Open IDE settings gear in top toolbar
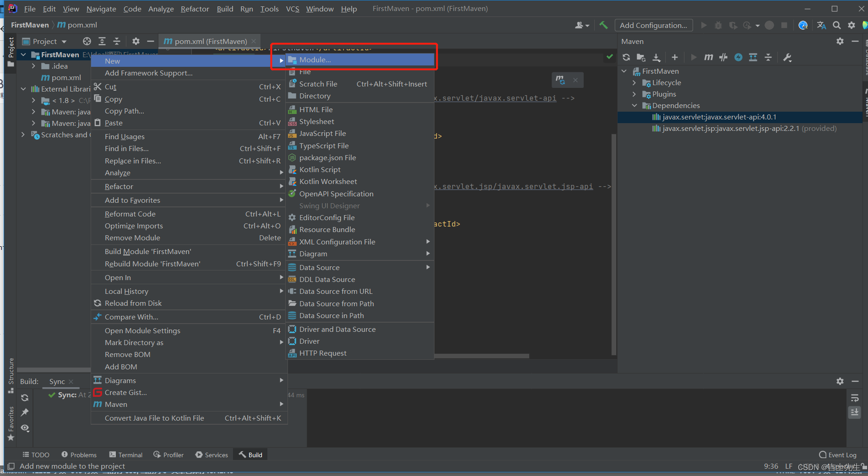The height and width of the screenshot is (476, 868). coord(851,25)
